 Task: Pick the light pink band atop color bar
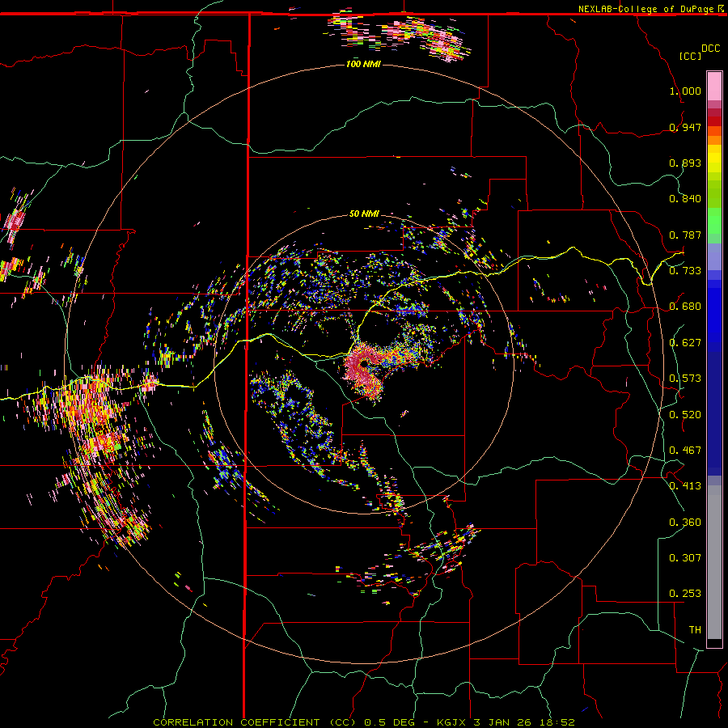(x=714, y=86)
